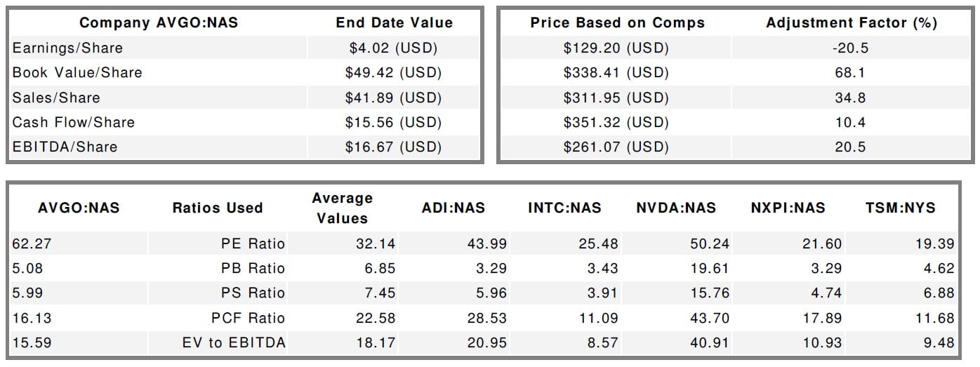980x367 pixels.
Task: Click the NVDA:NAS column header
Action: (675, 208)
